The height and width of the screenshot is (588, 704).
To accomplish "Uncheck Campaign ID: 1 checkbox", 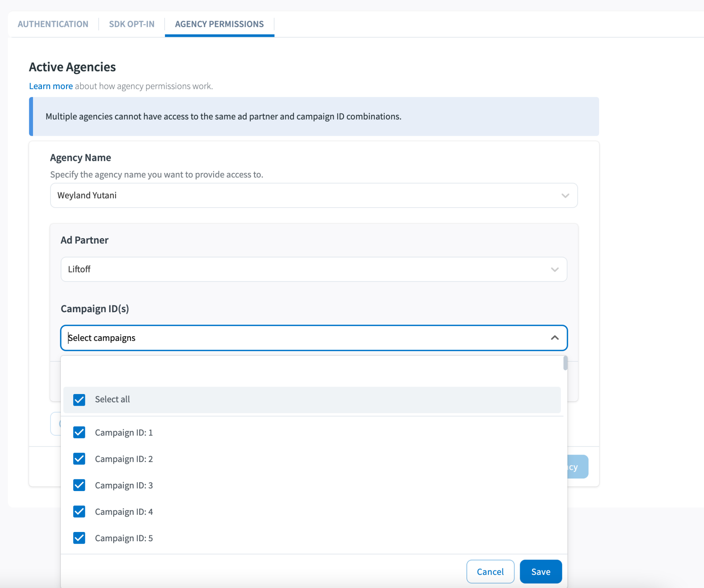I will [79, 433].
